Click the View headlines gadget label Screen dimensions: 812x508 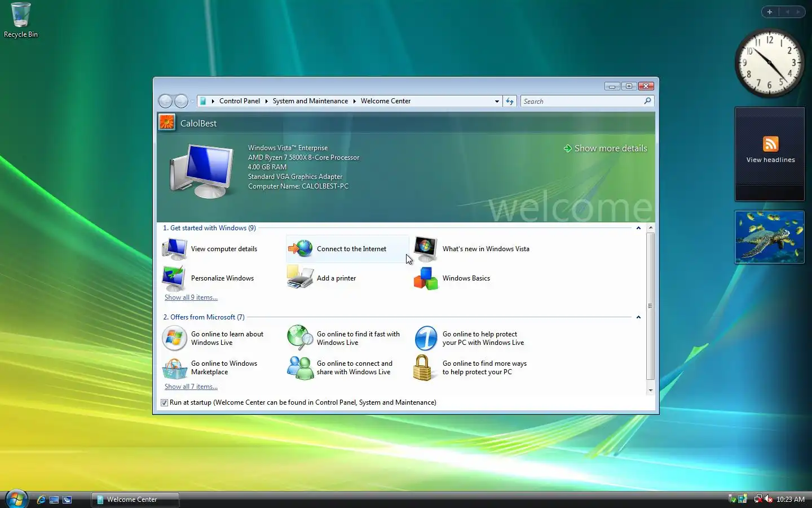(x=770, y=160)
